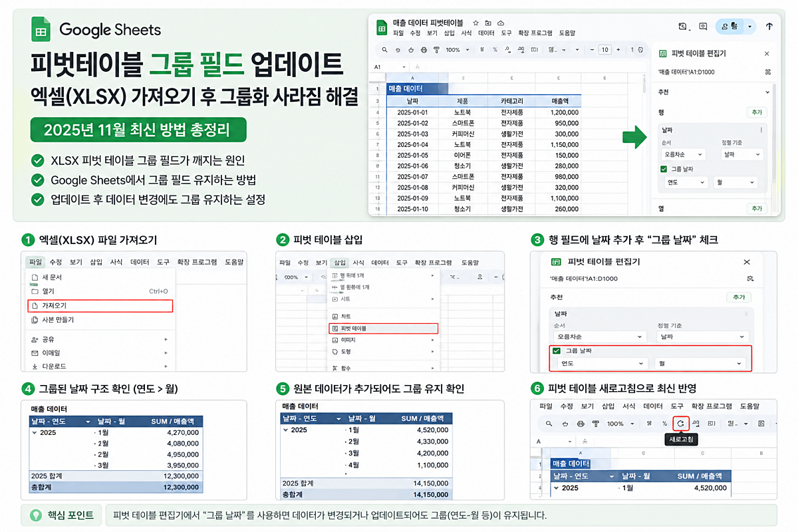Screen dimensions: 798x532
Task: Click the share people button in the top window
Action: point(730,27)
